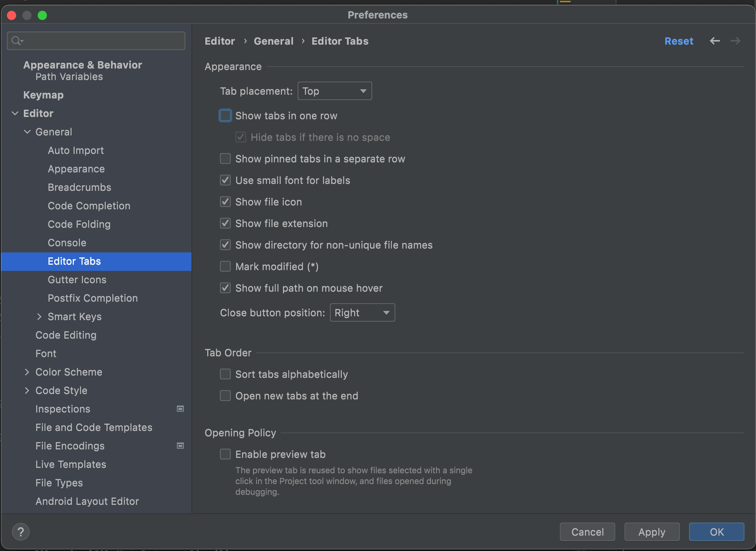
Task: Collapse the Editor tree section
Action: click(x=15, y=114)
